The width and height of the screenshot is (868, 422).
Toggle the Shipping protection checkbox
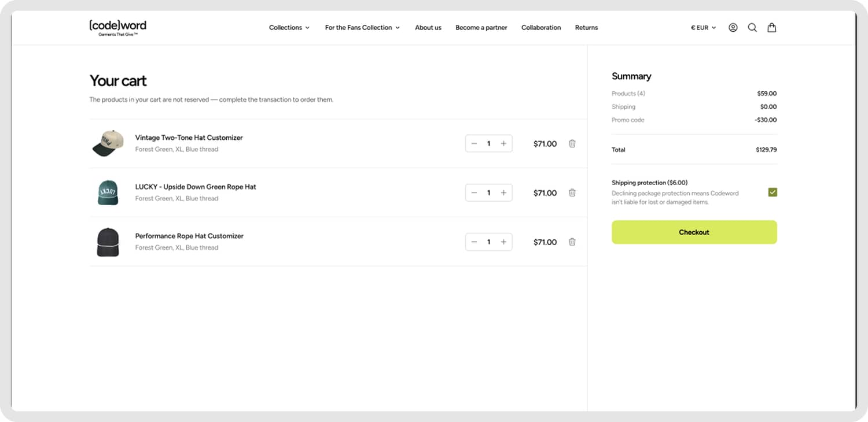773,193
